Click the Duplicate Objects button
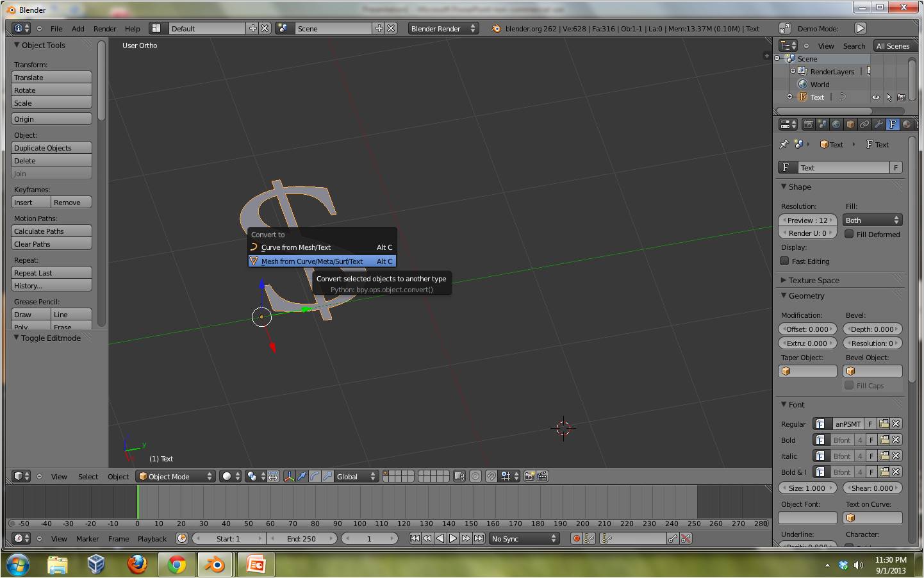This screenshot has height=578, width=924. point(51,147)
